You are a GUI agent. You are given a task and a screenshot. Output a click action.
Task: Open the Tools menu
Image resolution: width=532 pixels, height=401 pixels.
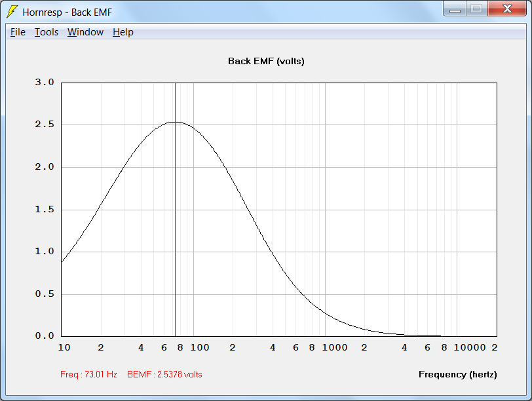[47, 32]
